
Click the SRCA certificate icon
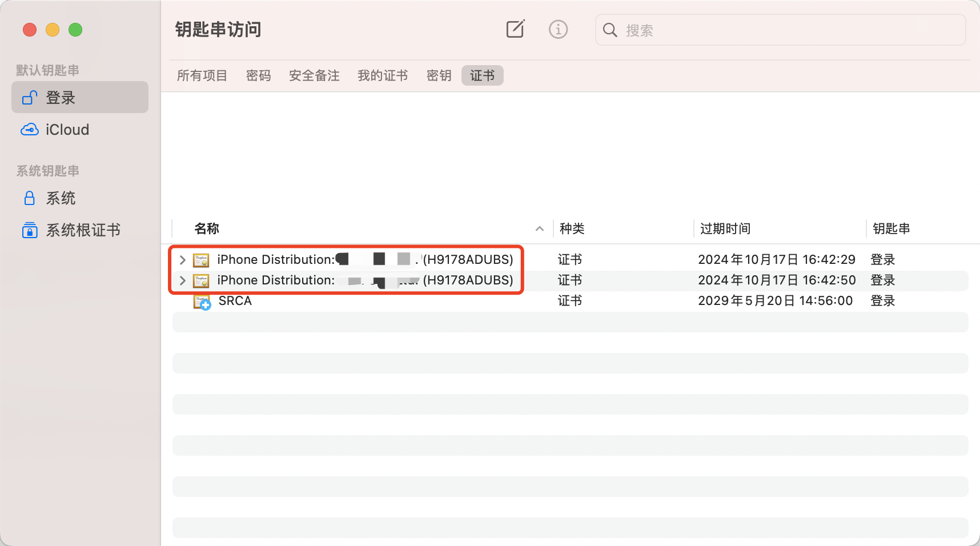(202, 302)
